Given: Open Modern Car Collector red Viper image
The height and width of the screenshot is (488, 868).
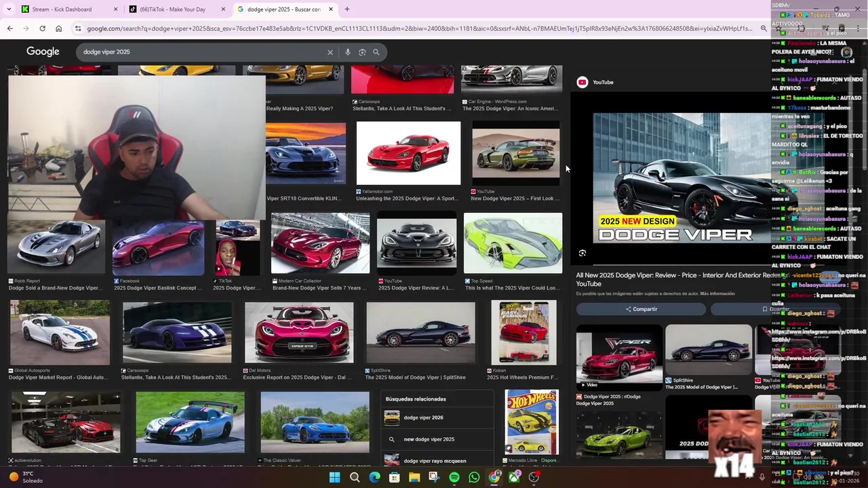Looking at the screenshot, I should coord(320,243).
